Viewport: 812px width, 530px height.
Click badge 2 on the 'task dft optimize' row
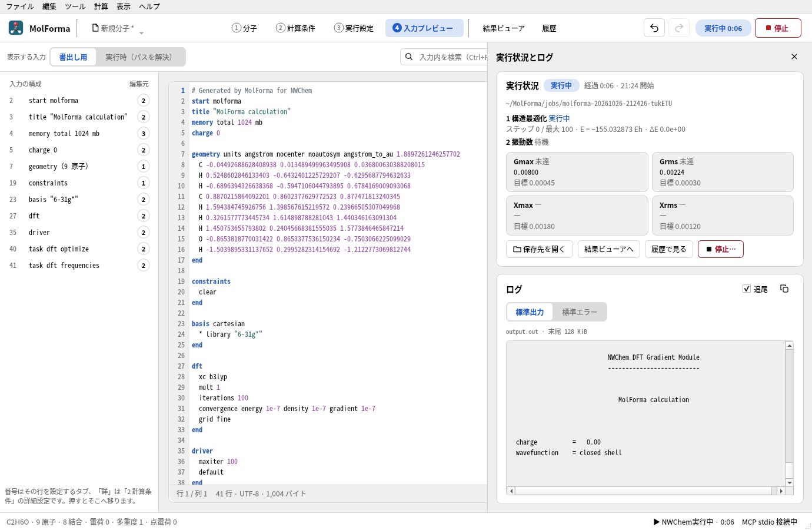click(x=143, y=249)
